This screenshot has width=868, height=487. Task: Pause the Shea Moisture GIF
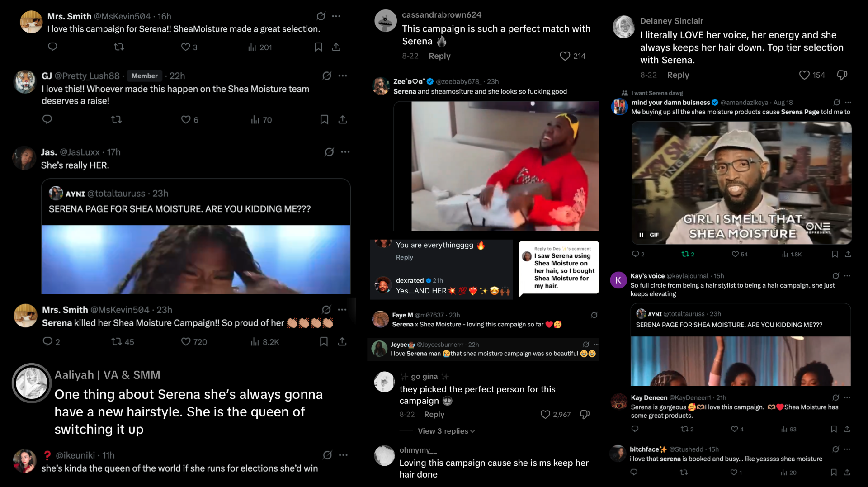pos(641,235)
